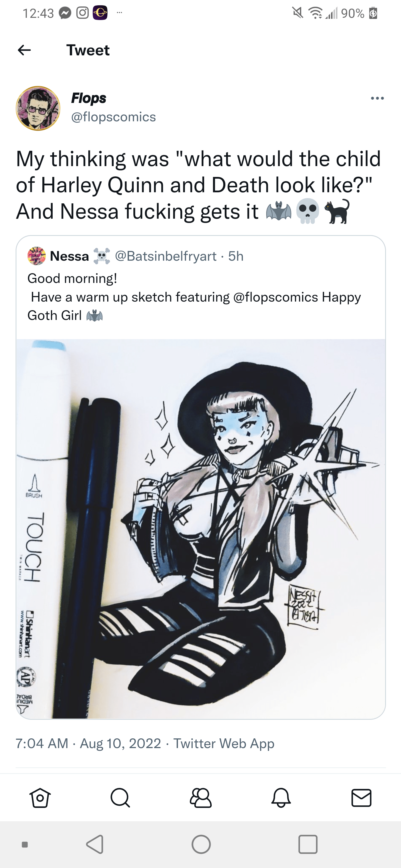Open the Notifications bell icon
Screen dimensions: 401x868
pos(281,798)
